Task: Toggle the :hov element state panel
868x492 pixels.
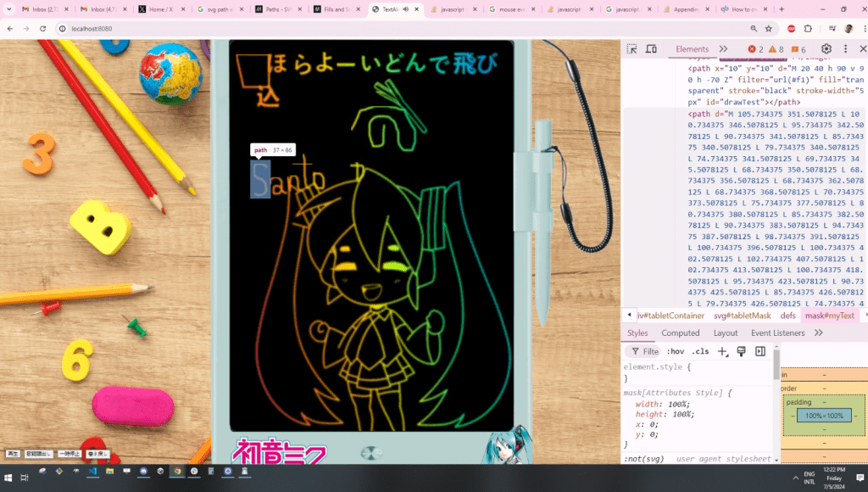Action: click(x=675, y=351)
